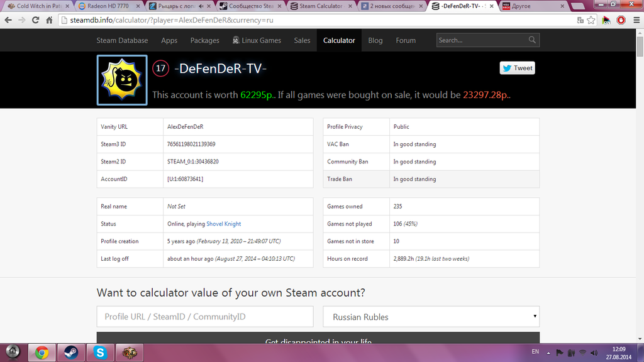Mute audio on Рыцарь с лопатой tab
The height and width of the screenshot is (362, 644).
(201, 6)
